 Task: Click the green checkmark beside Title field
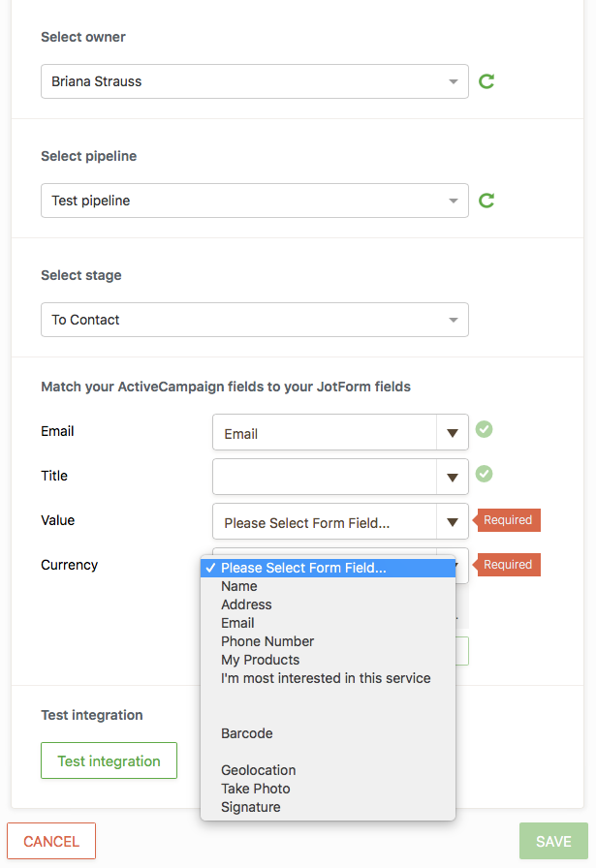[485, 474]
